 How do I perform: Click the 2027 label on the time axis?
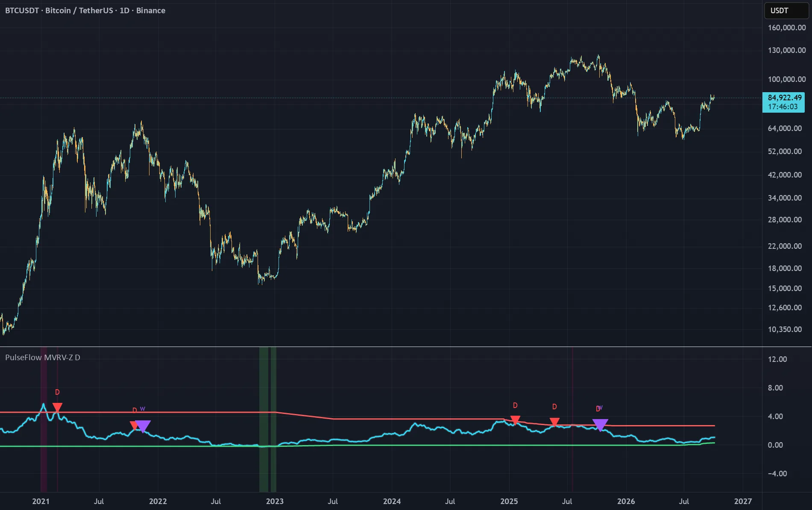[x=743, y=501]
